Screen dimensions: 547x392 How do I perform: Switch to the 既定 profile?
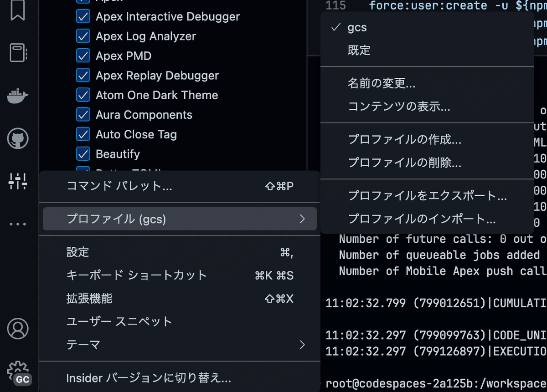point(427,50)
